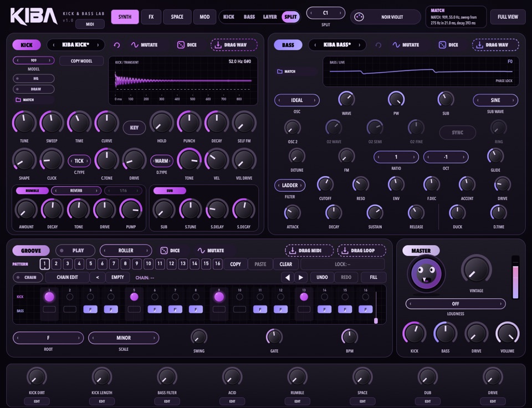The height and width of the screenshot is (408, 532).
Task: Click the master output level meter
Action: [x=515, y=277]
